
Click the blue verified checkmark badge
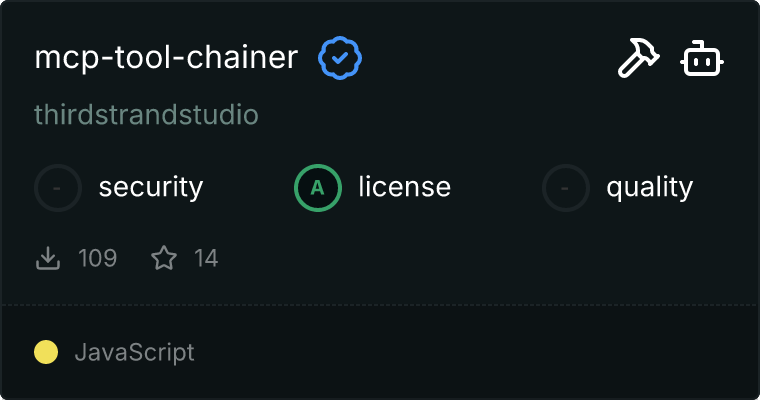pyautogui.click(x=340, y=58)
